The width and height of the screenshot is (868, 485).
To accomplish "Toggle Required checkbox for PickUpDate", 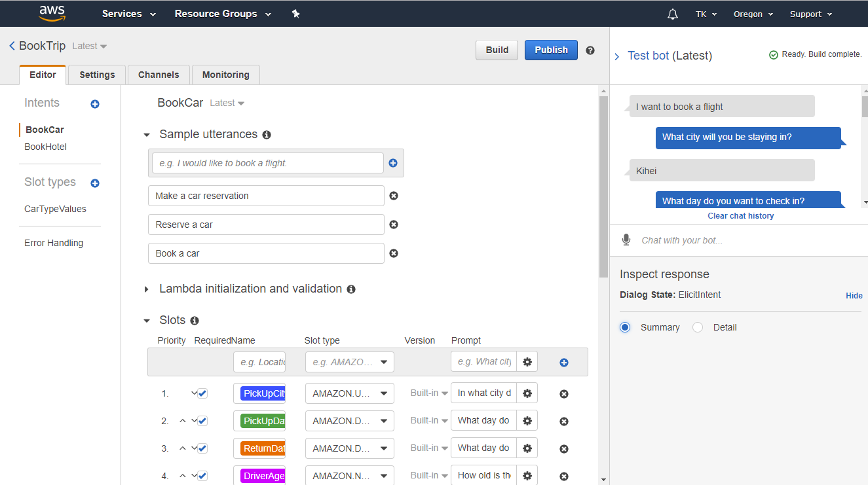I will tap(202, 421).
